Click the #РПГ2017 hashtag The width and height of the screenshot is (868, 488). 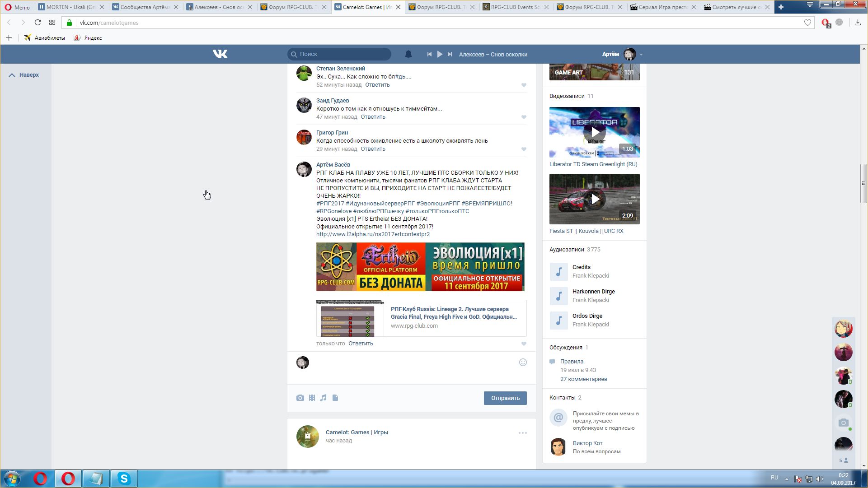click(330, 204)
